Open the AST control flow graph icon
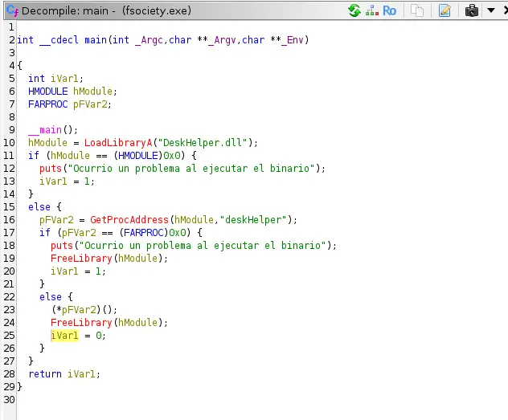 (x=371, y=10)
